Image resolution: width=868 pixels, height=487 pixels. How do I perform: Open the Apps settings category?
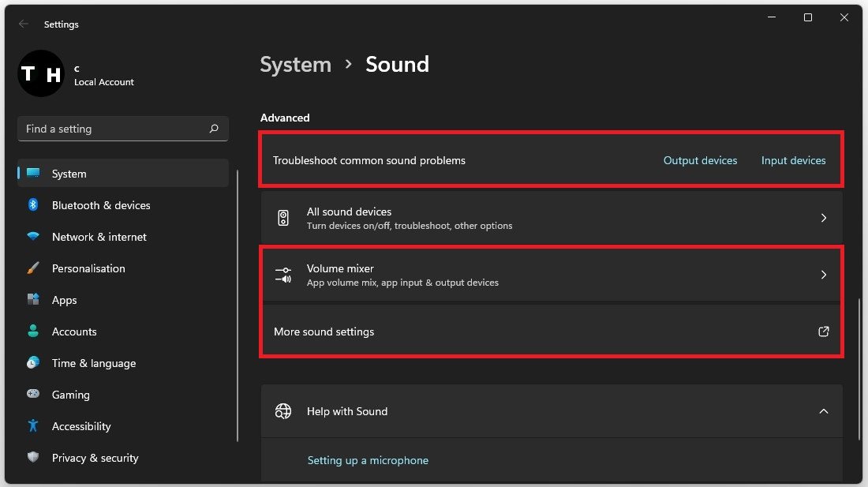pos(64,300)
